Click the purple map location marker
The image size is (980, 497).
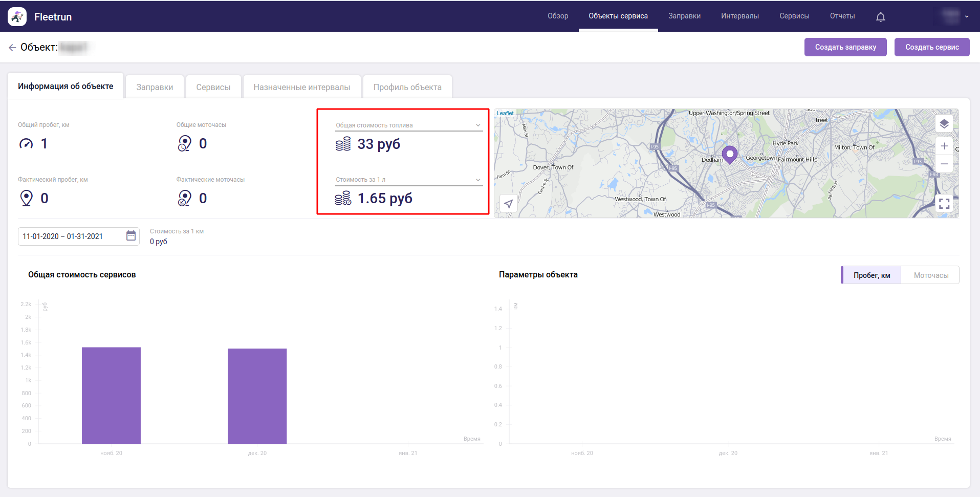729,154
